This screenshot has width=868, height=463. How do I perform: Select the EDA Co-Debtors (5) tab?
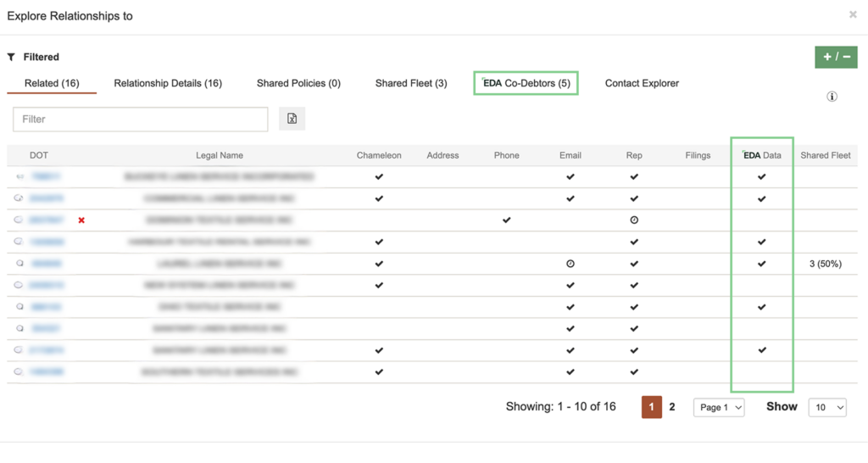click(526, 83)
